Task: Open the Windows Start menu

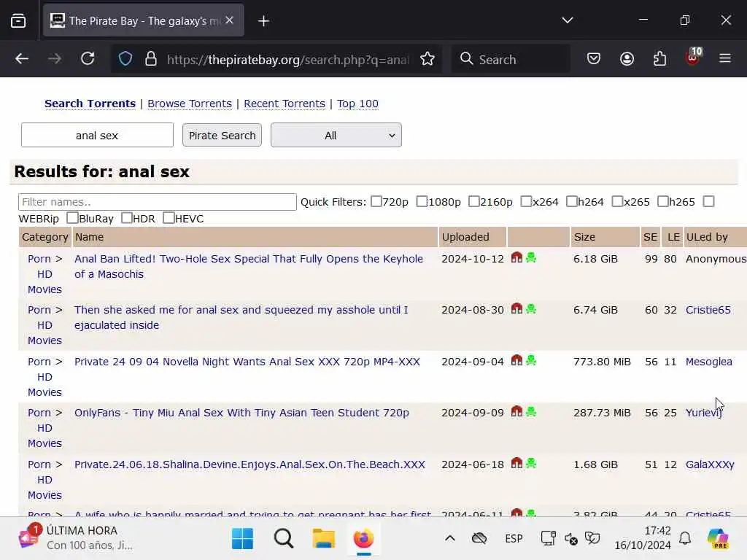Action: click(242, 539)
